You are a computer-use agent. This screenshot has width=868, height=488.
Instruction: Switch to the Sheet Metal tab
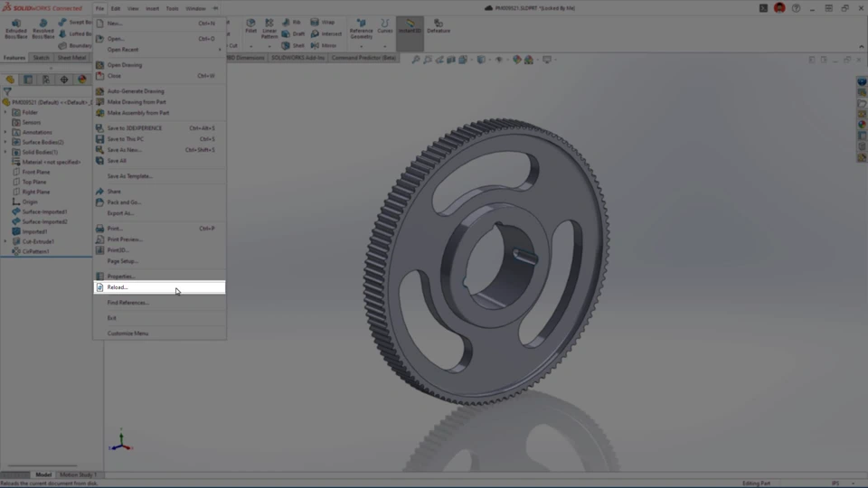[71, 58]
